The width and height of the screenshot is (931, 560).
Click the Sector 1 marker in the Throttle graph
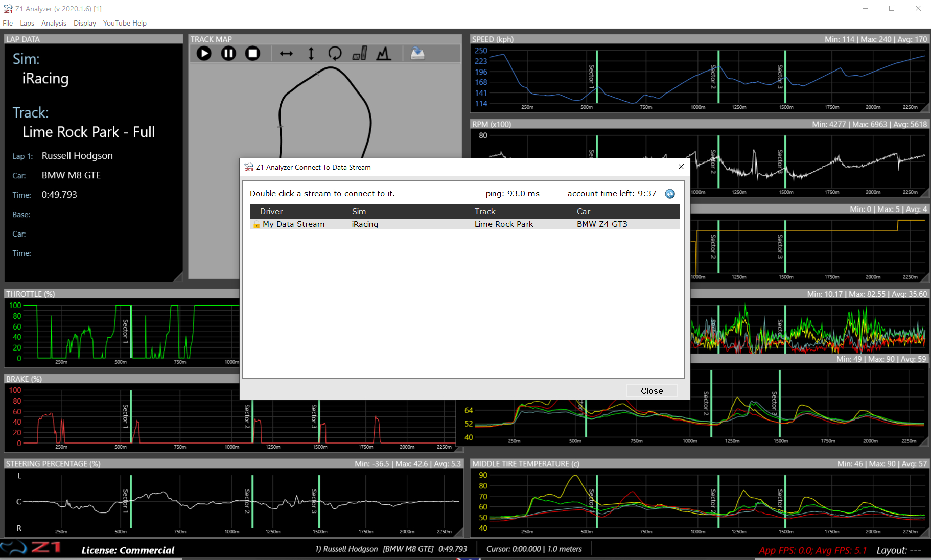click(130, 332)
